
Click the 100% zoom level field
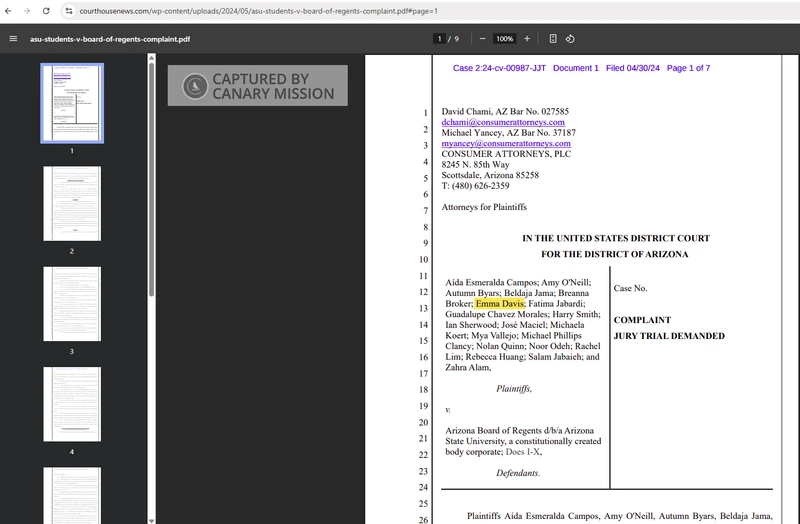[x=504, y=39]
